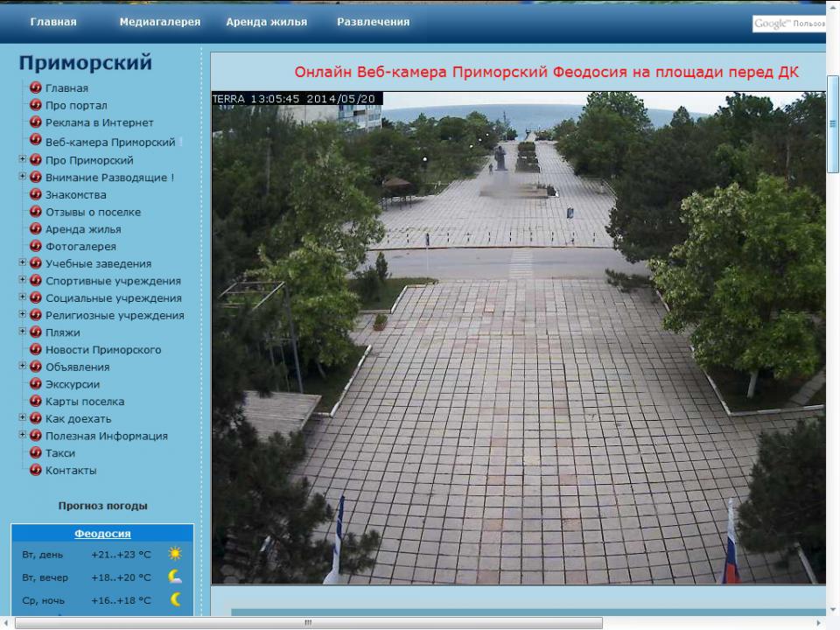Click the horizontal scrollbar at page bottom
840x630 pixels.
point(308,623)
